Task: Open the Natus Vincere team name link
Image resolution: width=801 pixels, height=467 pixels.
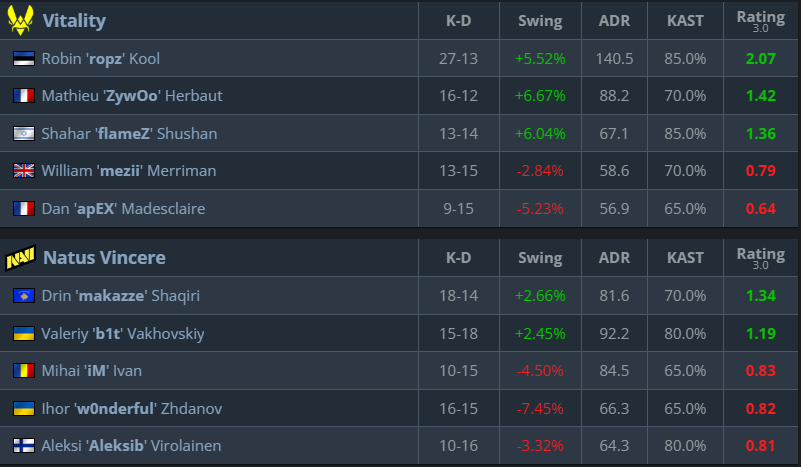Action: [x=104, y=258]
